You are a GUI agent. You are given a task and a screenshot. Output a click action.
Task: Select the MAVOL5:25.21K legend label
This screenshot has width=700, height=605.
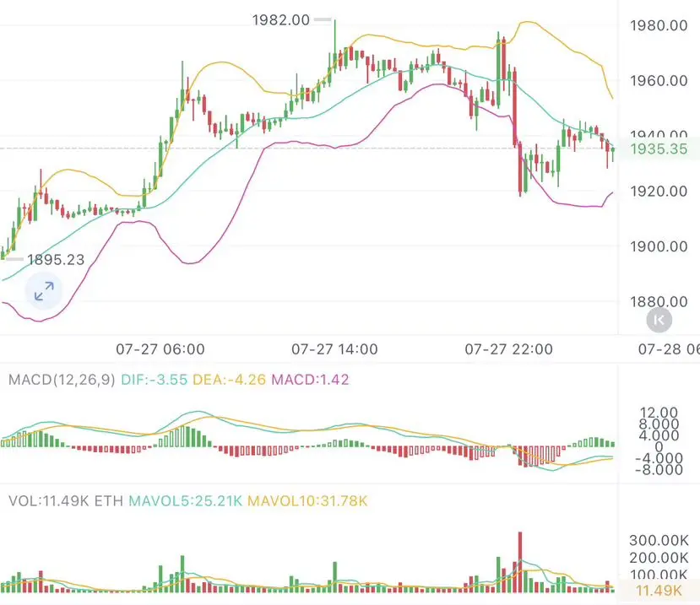(185, 501)
